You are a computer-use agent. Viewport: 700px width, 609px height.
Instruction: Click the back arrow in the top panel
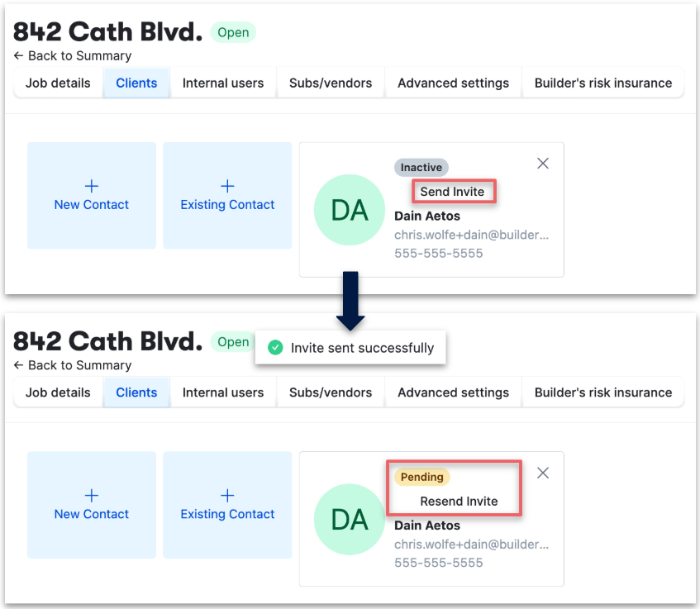18,55
